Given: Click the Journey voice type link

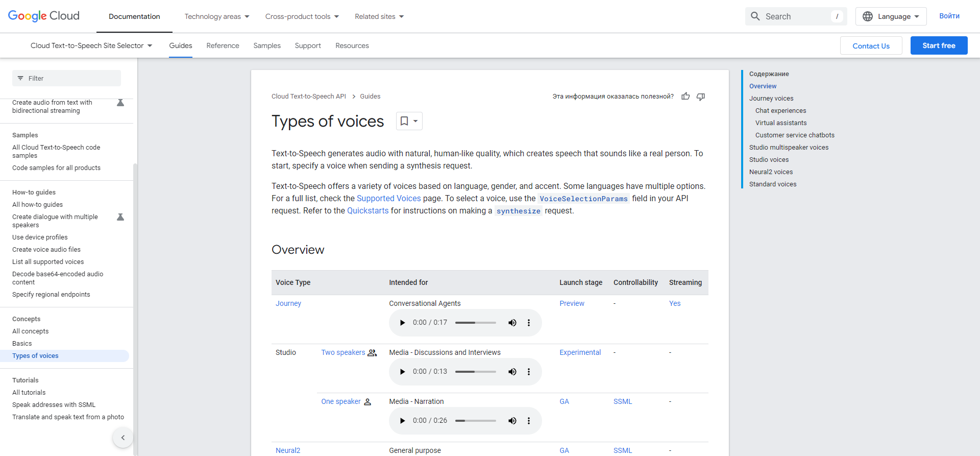Looking at the screenshot, I should 288,303.
